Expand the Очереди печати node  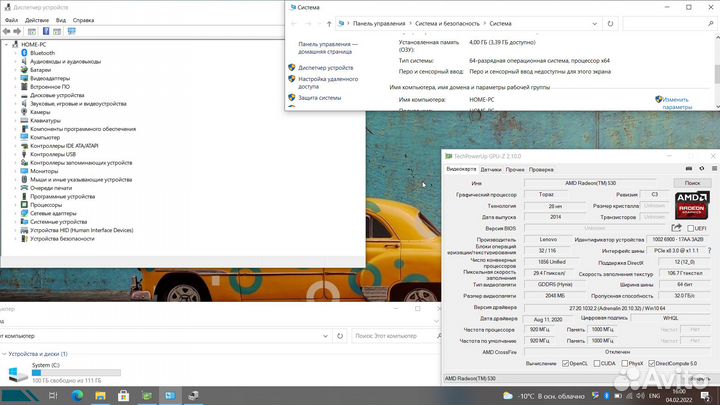15,188
